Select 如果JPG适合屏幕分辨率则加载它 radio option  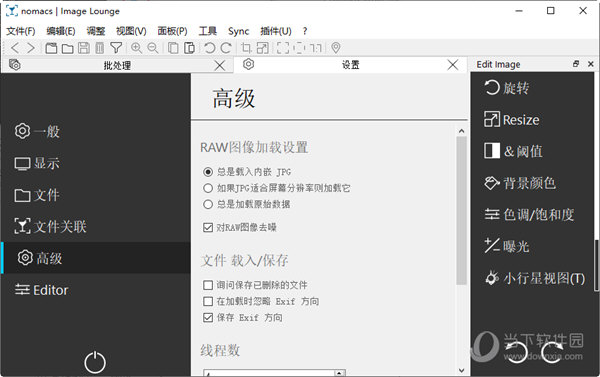click(276, 188)
